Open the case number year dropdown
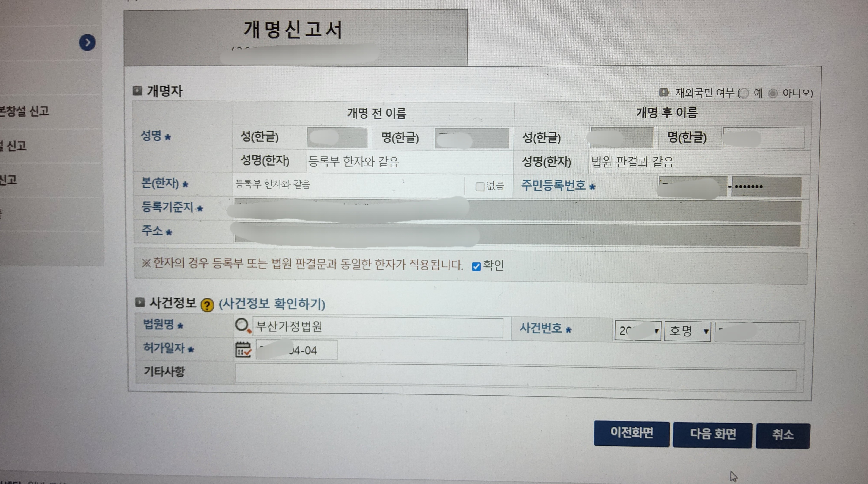This screenshot has width=868, height=484. coord(638,331)
